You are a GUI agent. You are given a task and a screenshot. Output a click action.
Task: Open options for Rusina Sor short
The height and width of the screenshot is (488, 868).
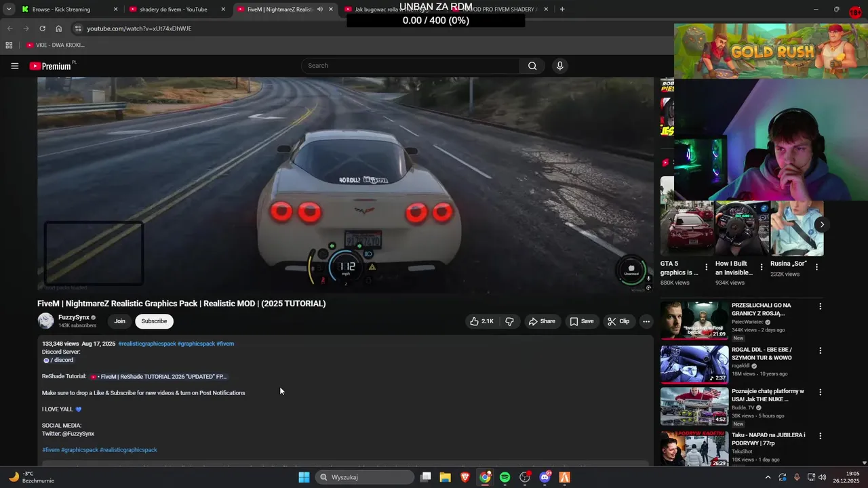[x=816, y=267]
